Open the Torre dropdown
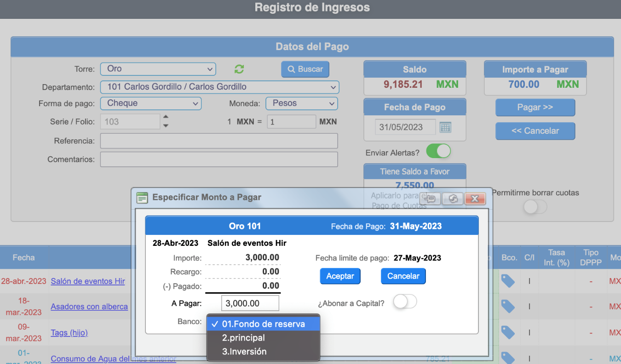The height and width of the screenshot is (364, 621). (158, 69)
